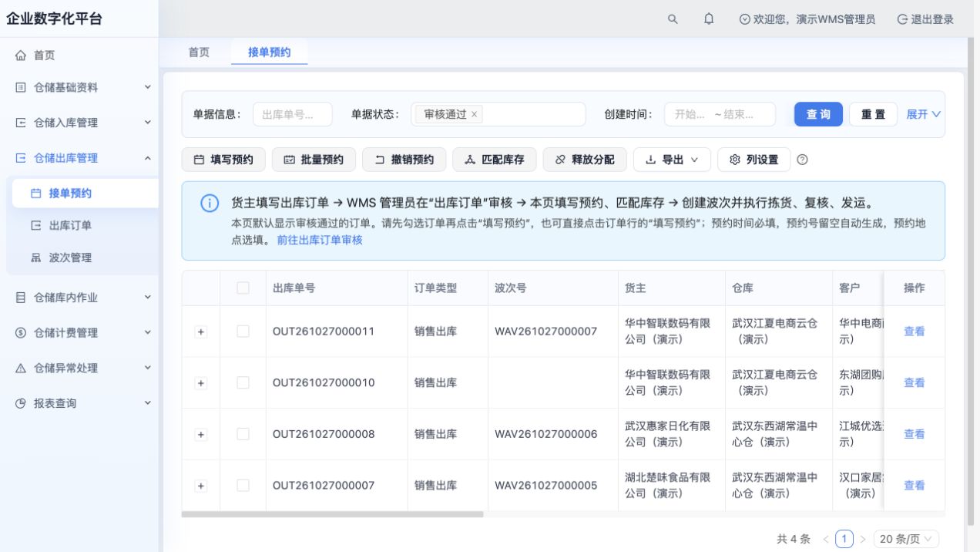Click 查看 for order OUT261027000007

(x=915, y=486)
